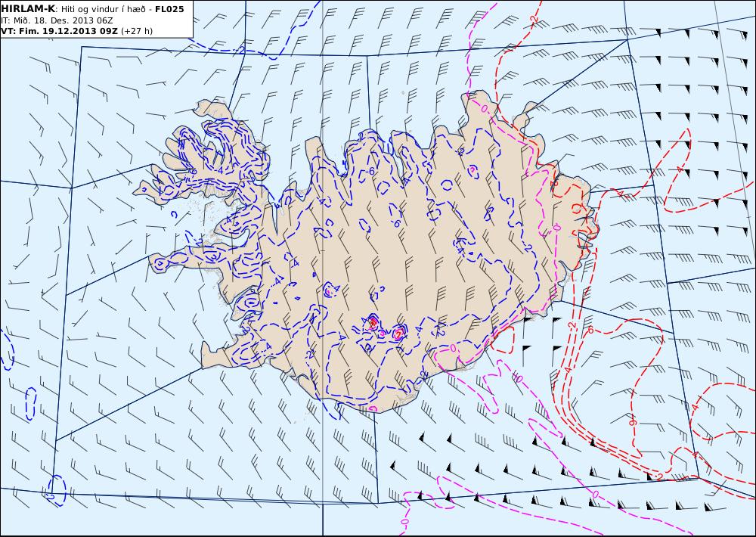
Task: Click the HIRLAM-K model name in title box
Action: (29, 8)
